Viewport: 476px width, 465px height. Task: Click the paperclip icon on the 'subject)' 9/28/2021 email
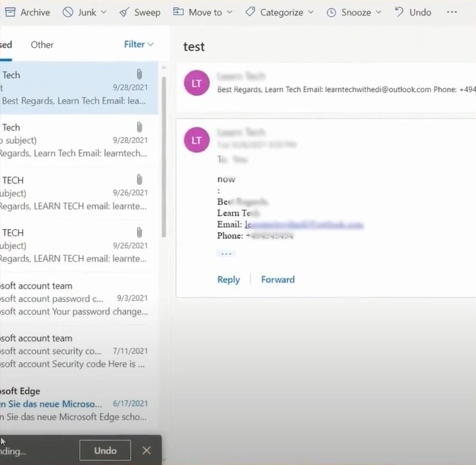[139, 127]
